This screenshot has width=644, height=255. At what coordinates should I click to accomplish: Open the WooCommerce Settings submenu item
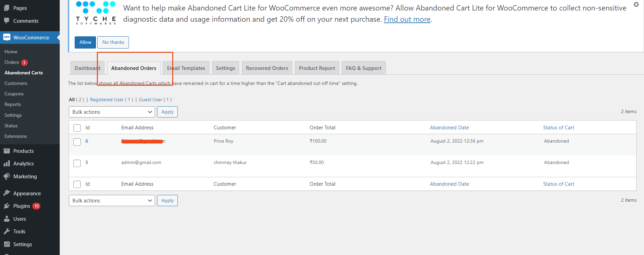(x=13, y=115)
